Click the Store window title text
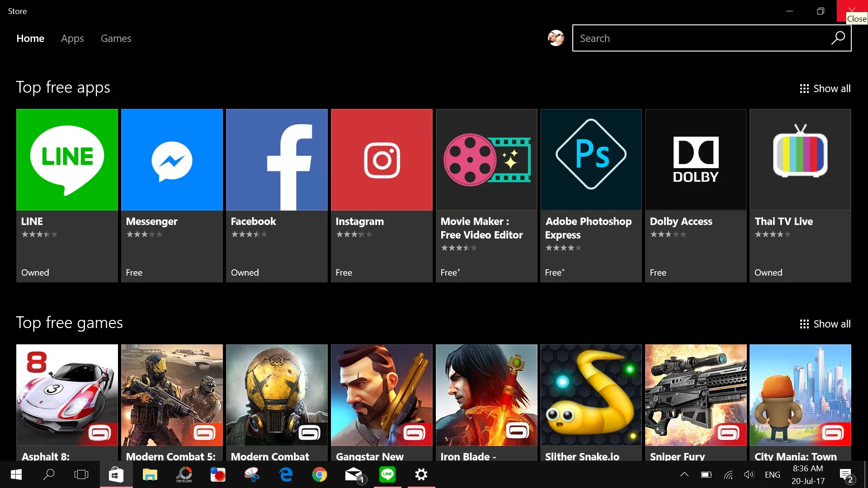868x488 pixels. click(17, 11)
